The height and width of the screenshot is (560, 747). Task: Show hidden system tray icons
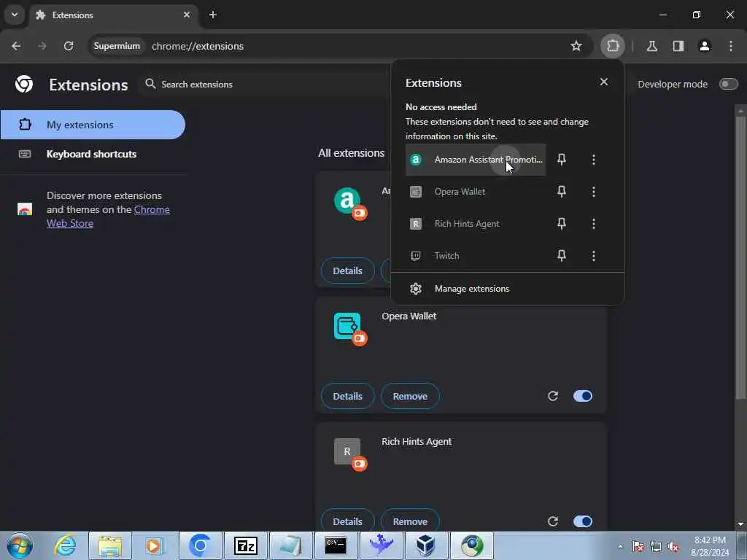[x=620, y=546]
